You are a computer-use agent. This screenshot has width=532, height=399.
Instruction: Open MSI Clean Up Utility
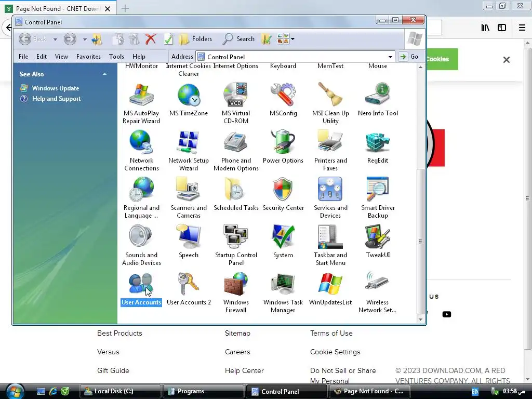coord(330,95)
